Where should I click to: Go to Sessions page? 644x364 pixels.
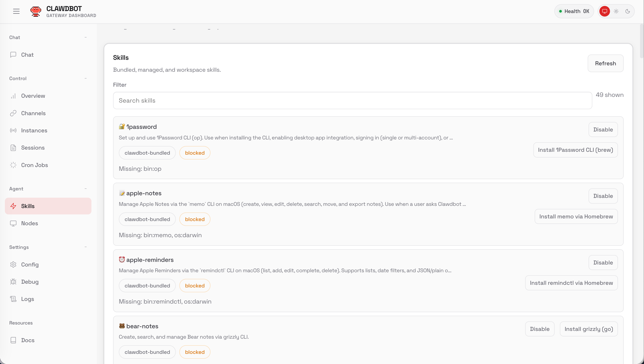click(x=33, y=148)
